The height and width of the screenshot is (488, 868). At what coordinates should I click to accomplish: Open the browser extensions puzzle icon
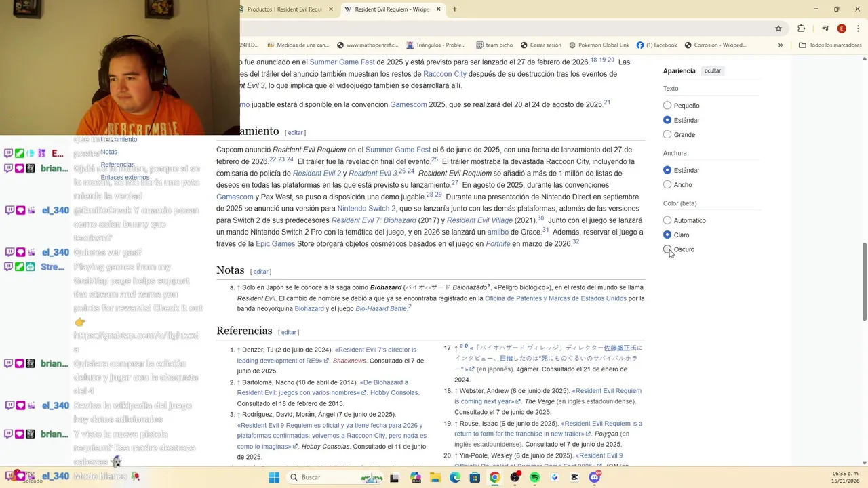[802, 28]
